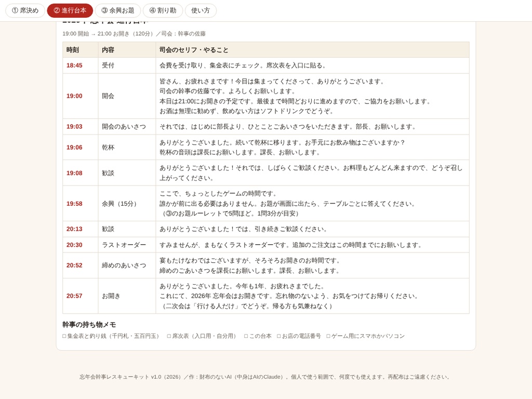532x399 pixels.
Task: Check 集金表と釣り銭 memo item
Action: 111,336
